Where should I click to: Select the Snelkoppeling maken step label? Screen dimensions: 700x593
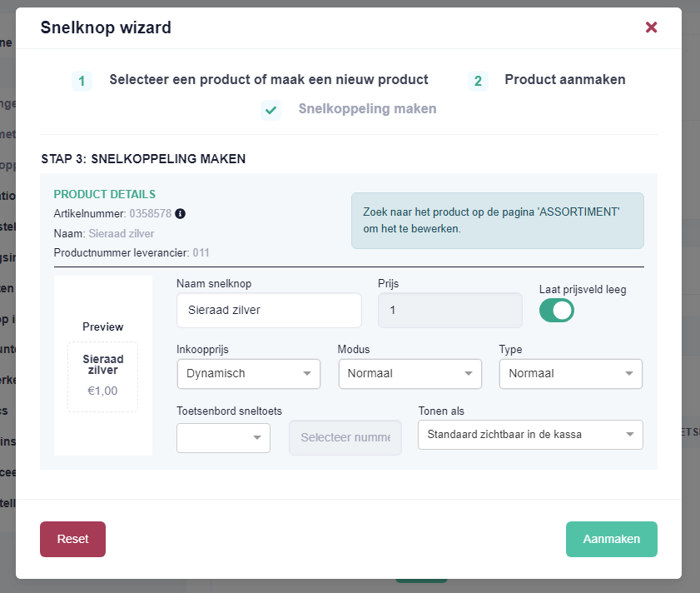(367, 108)
